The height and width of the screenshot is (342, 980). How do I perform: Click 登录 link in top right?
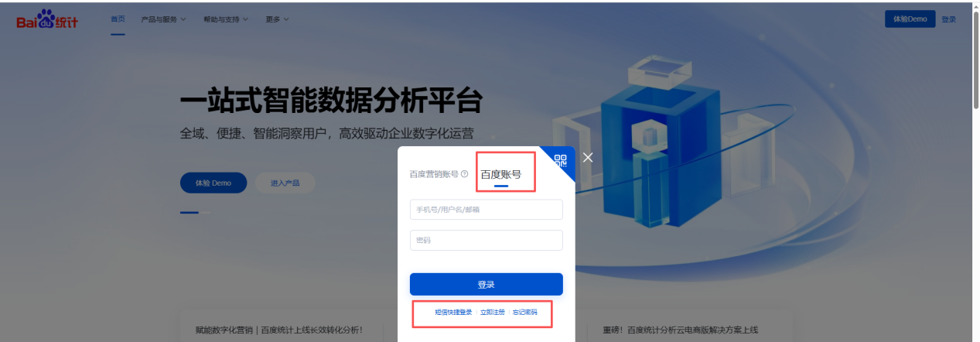(949, 19)
